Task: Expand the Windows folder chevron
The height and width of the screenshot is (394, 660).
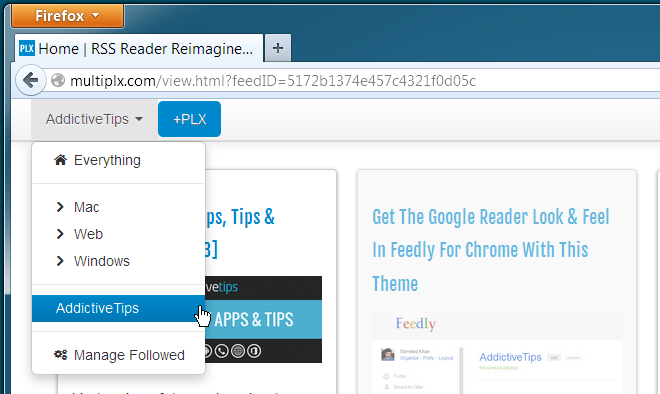Action: [x=60, y=261]
